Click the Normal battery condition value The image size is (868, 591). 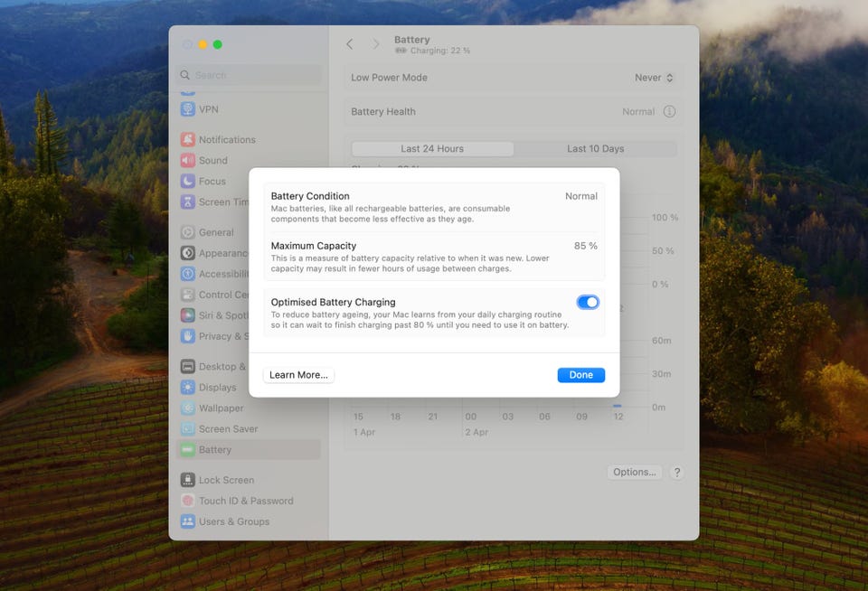point(581,196)
